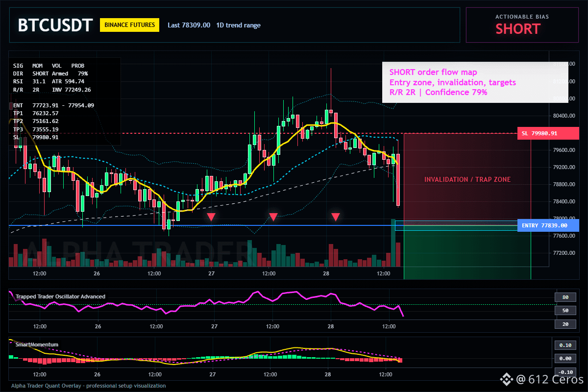Screen dimensions: 588x392
Task: Click the red triangle marker nearest date 28
Action: (x=336, y=217)
